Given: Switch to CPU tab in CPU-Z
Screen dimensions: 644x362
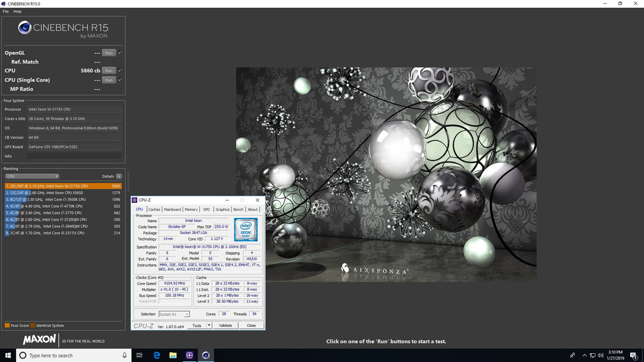Looking at the screenshot, I should [140, 209].
